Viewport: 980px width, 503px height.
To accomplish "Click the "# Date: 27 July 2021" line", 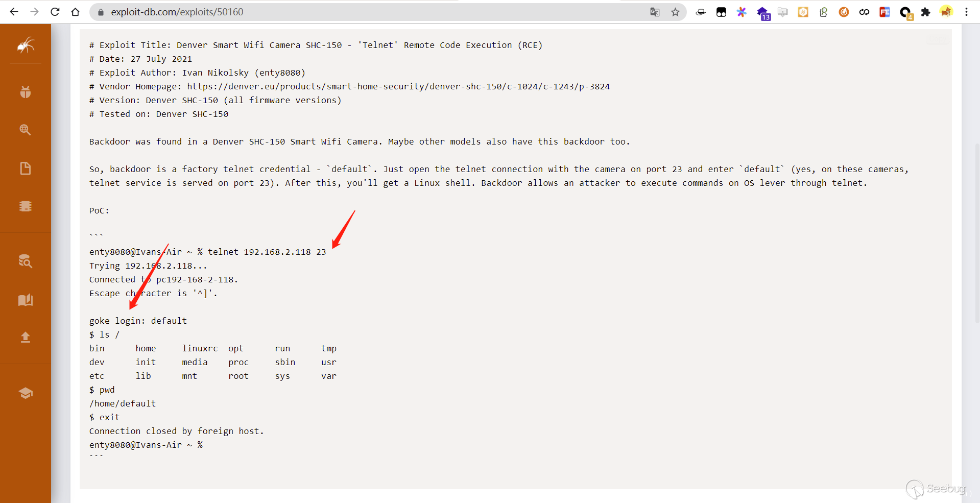I will pos(141,59).
